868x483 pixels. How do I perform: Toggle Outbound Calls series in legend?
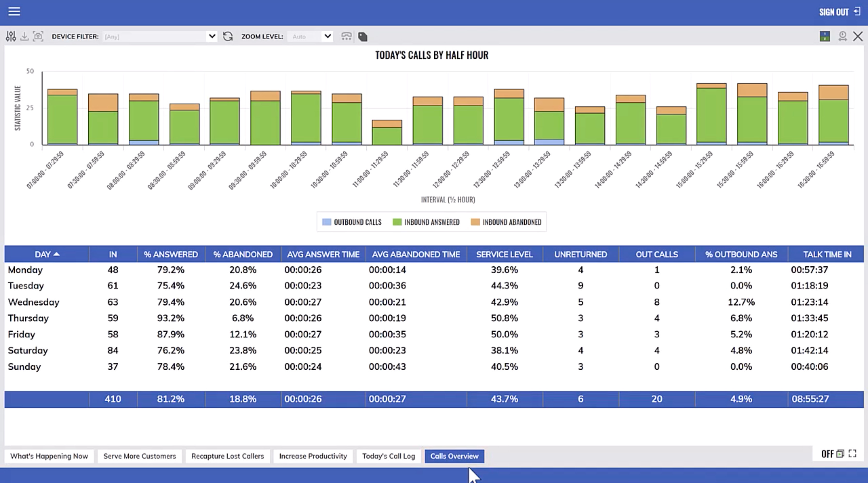(x=352, y=222)
